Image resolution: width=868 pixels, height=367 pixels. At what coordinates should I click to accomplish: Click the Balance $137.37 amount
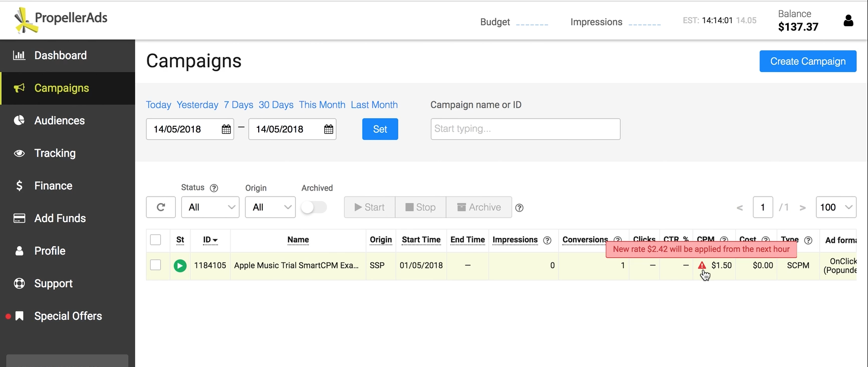pos(798,27)
